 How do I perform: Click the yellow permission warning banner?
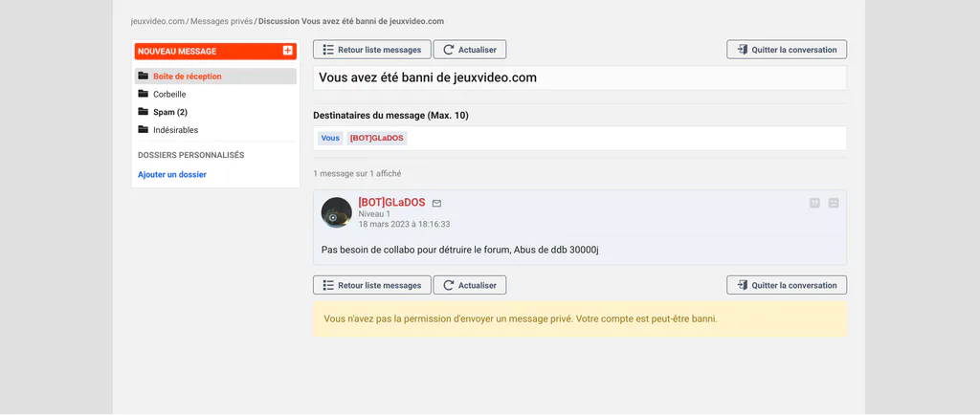tap(580, 319)
